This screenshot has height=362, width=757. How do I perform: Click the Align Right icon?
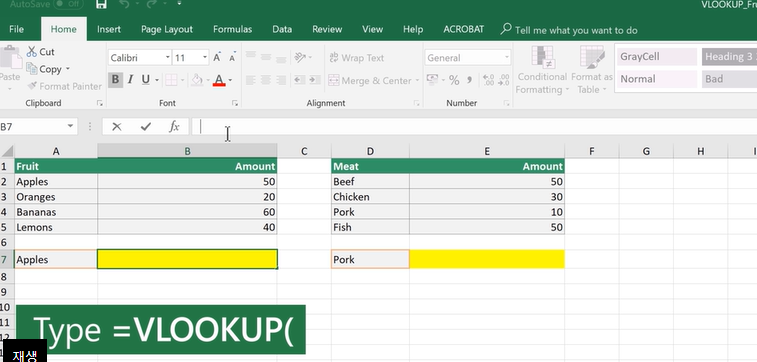pos(281,80)
